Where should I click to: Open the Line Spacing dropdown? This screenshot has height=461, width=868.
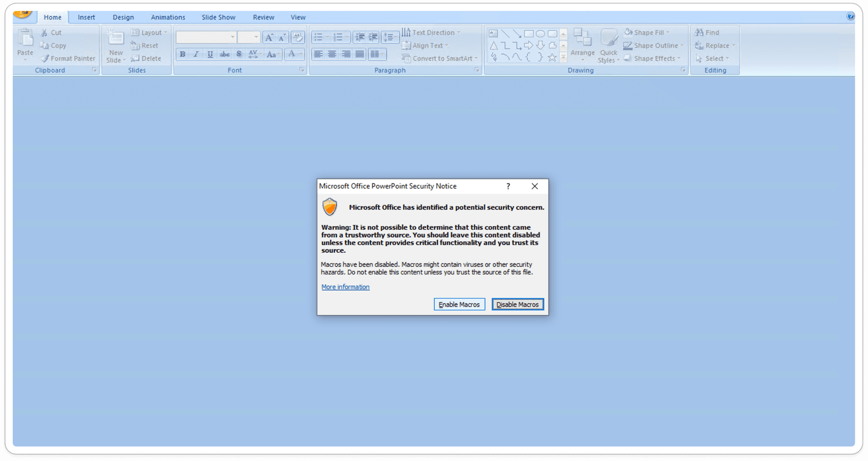390,37
